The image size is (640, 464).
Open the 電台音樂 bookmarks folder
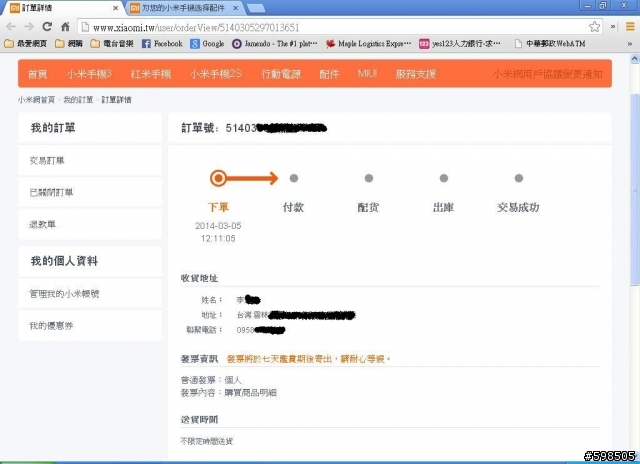tap(112, 44)
